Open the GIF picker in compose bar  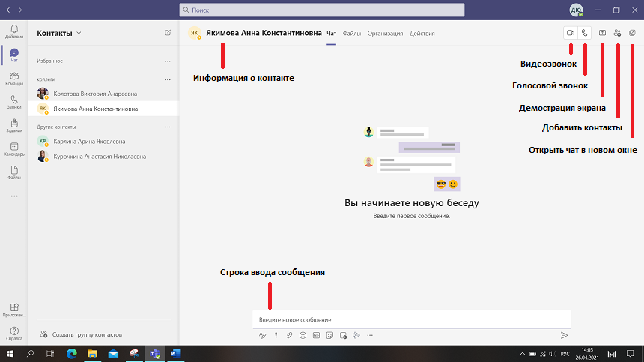coord(316,335)
